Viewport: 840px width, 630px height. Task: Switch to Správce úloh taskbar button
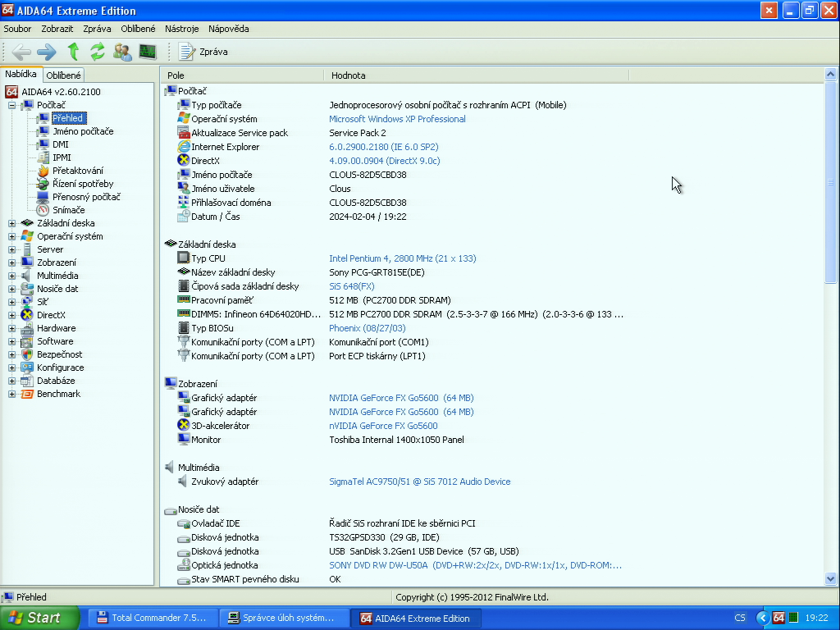point(283,619)
